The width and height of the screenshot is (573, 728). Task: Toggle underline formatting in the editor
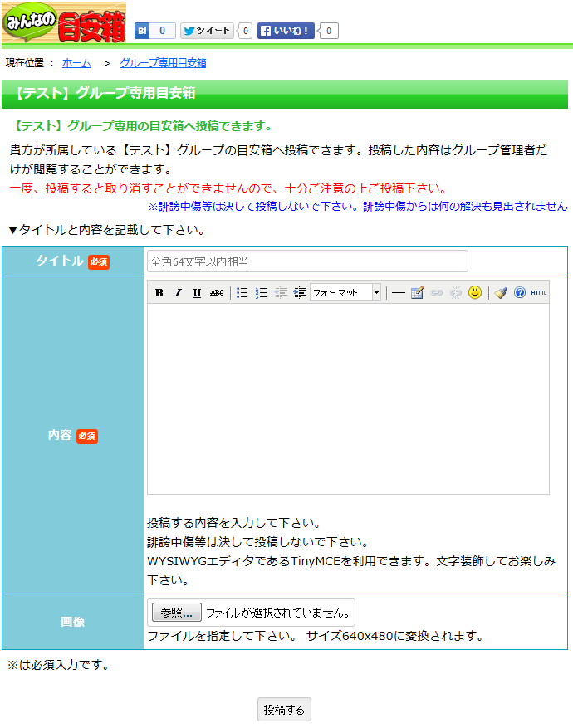(197, 292)
